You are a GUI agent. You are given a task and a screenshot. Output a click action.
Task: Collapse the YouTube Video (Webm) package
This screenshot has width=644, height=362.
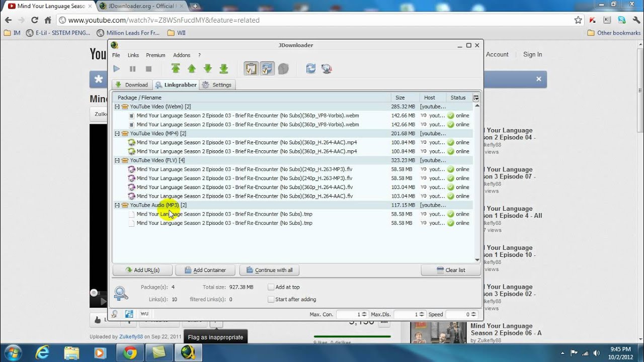tap(117, 107)
